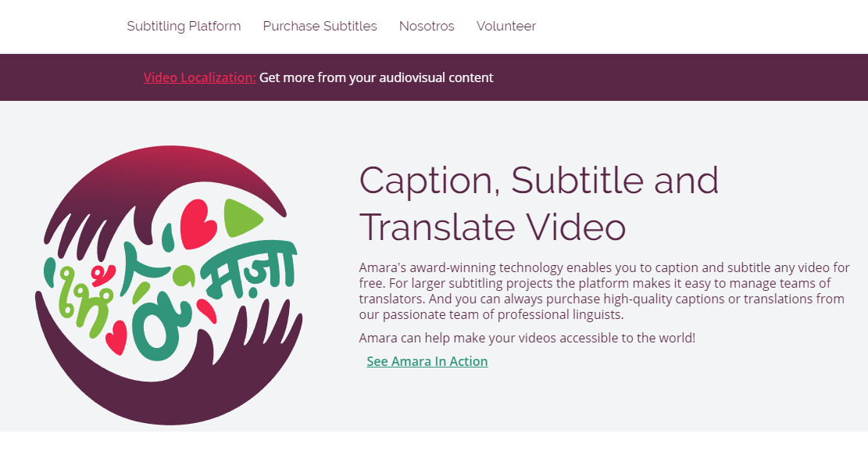Click the Caption, Subtitle and Translate Video heading
Image resolution: width=868 pixels, height=466 pixels.
click(538, 203)
